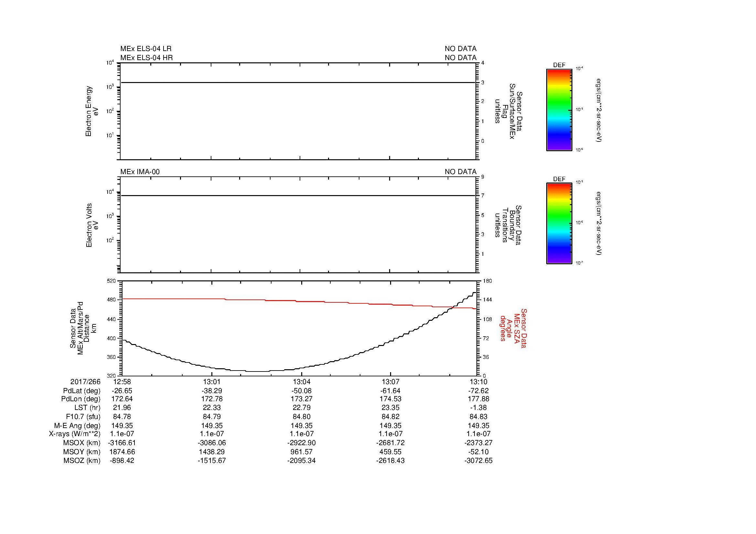Click the 'LST (hr)' row label

[87, 408]
